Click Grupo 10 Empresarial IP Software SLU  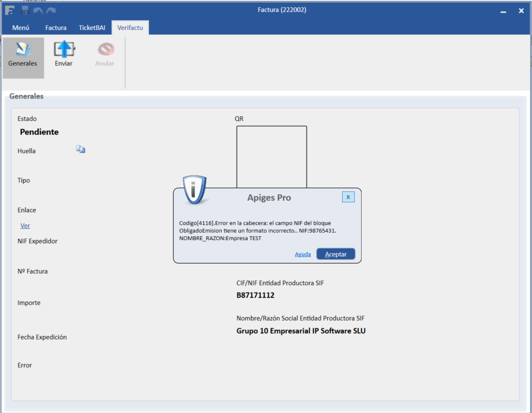(x=301, y=331)
